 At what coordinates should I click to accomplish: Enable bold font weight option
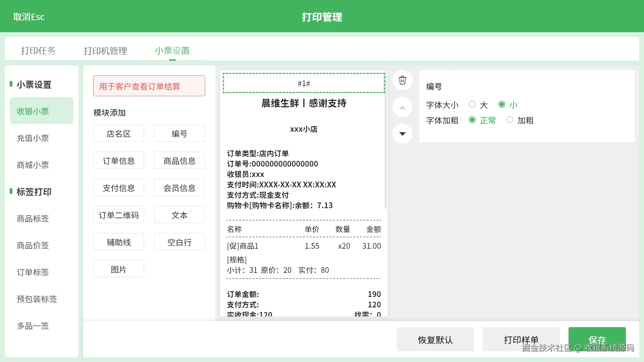coord(510,120)
